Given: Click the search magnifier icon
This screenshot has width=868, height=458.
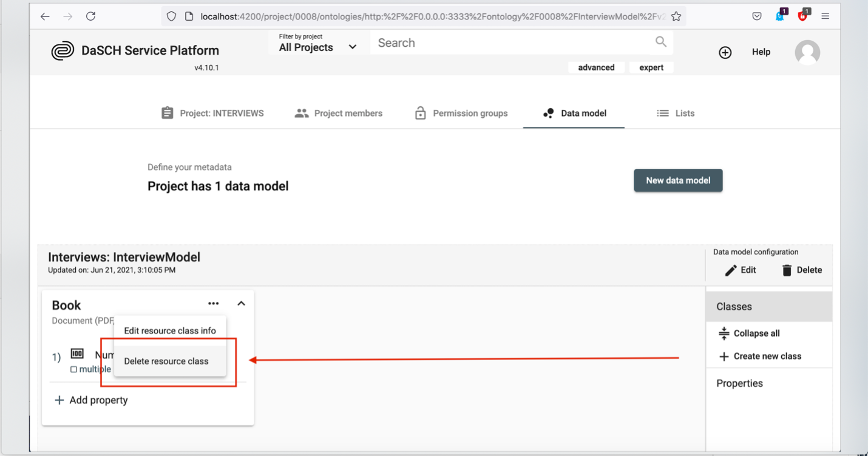Looking at the screenshot, I should click(660, 42).
